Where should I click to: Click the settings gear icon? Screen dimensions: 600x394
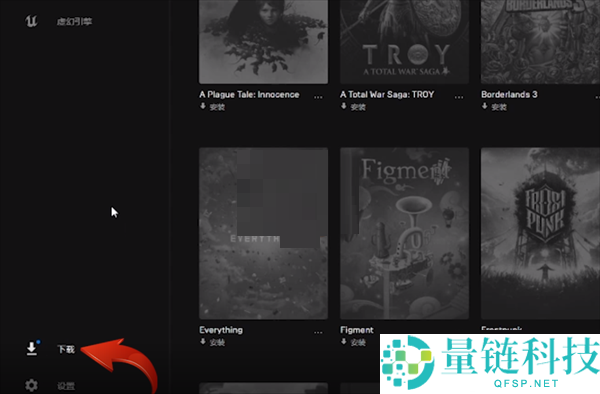point(31,385)
